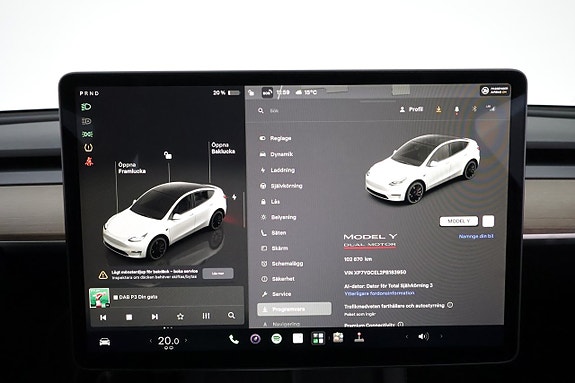The width and height of the screenshot is (575, 383).
Task: Open the Lås locks menu
Action: pos(270,202)
